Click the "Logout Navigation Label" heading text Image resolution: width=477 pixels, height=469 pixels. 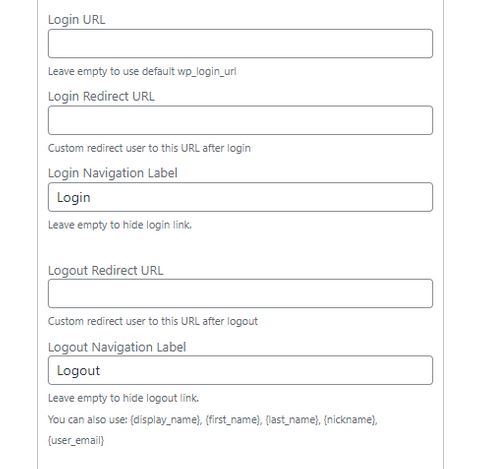(117, 347)
